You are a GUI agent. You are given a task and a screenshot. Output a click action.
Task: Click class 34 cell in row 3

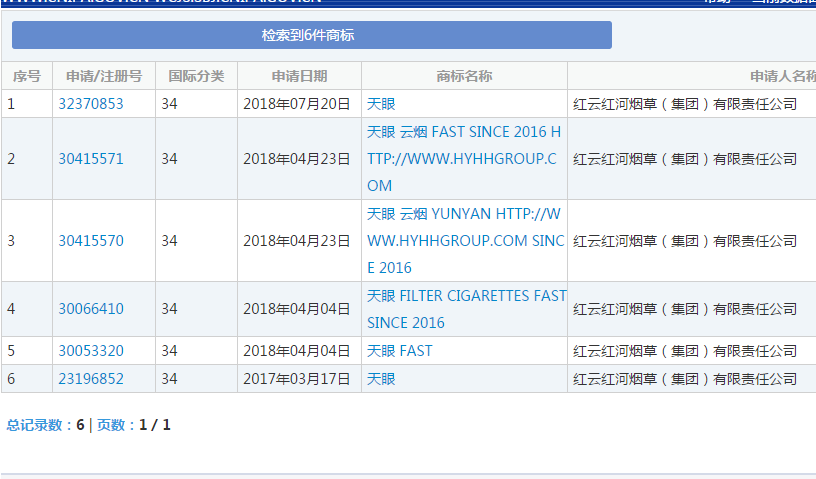[x=196, y=241]
